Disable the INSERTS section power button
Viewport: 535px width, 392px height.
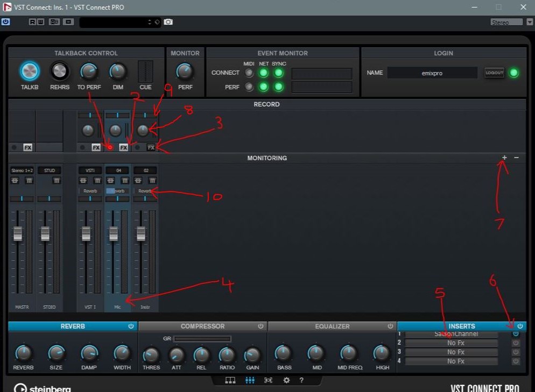click(520, 326)
